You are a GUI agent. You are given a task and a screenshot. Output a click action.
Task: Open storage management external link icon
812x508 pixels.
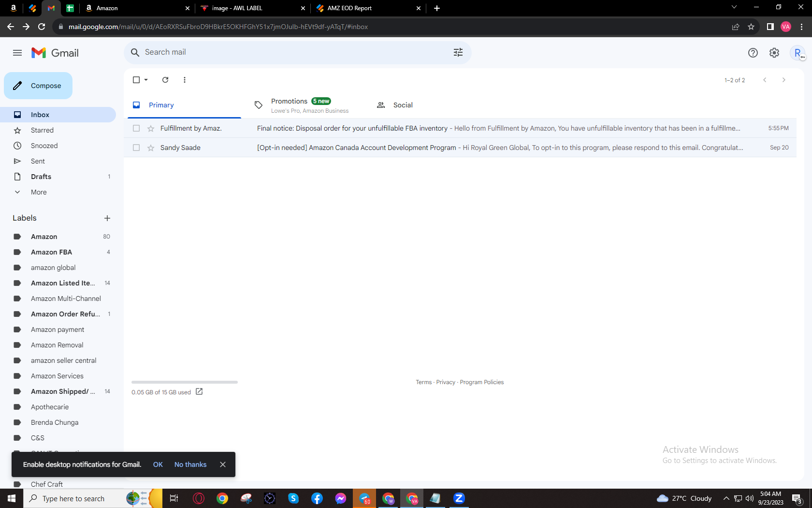click(x=199, y=391)
